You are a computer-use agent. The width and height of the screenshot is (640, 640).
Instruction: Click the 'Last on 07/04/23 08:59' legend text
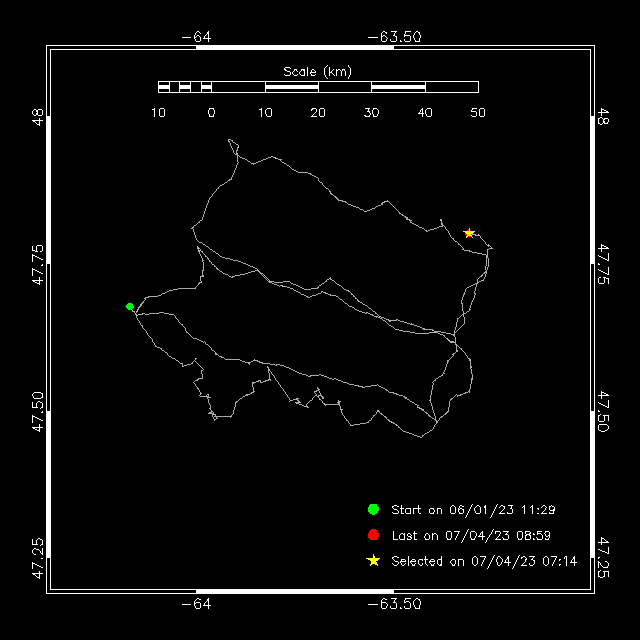coord(471,536)
